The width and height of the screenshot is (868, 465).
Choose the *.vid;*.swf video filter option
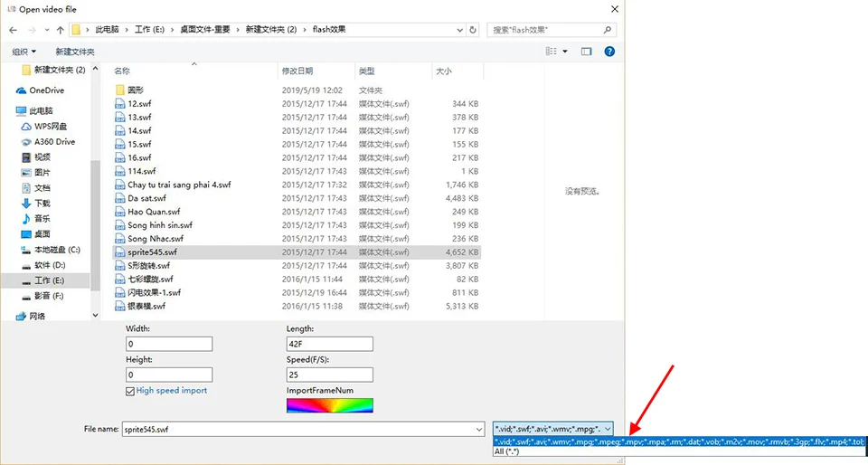pyautogui.click(x=679, y=441)
